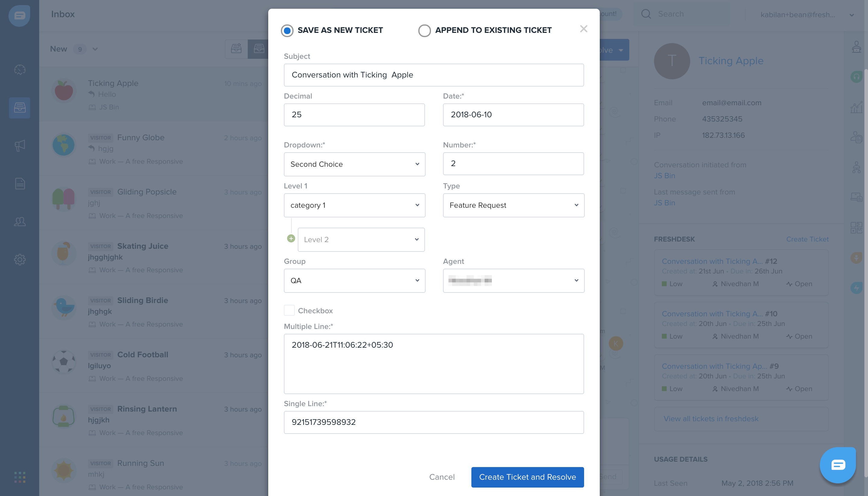Expand the Level 2 dropdown
This screenshot has width=868, height=496.
coord(361,240)
